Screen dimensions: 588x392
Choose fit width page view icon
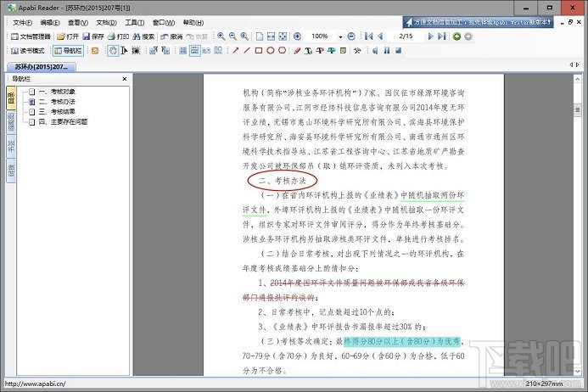(272, 36)
